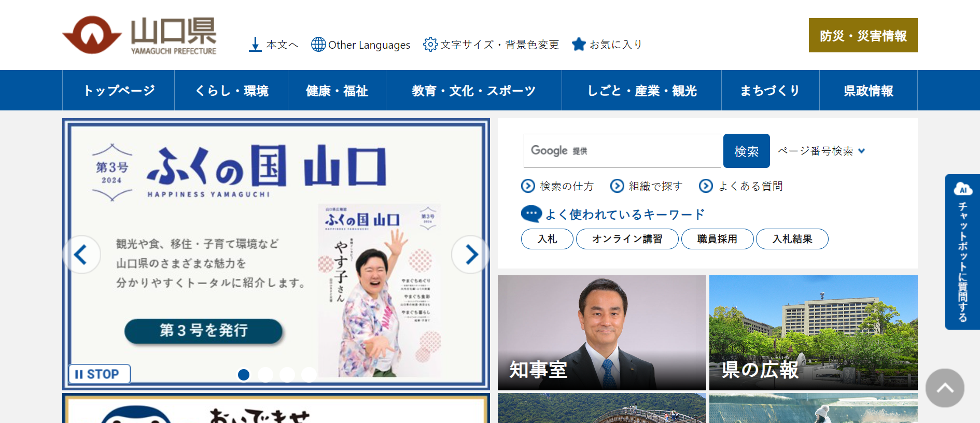
Task: Open the よくある質問 link
Action: [x=750, y=186]
